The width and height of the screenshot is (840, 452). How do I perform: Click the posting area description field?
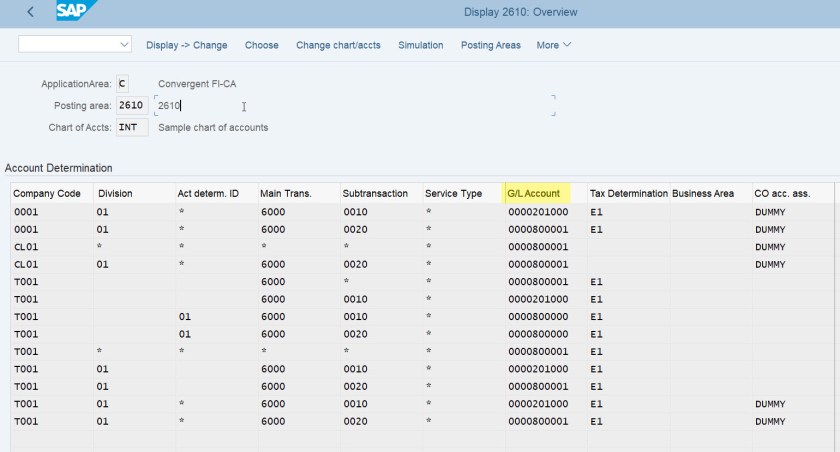tap(350, 106)
